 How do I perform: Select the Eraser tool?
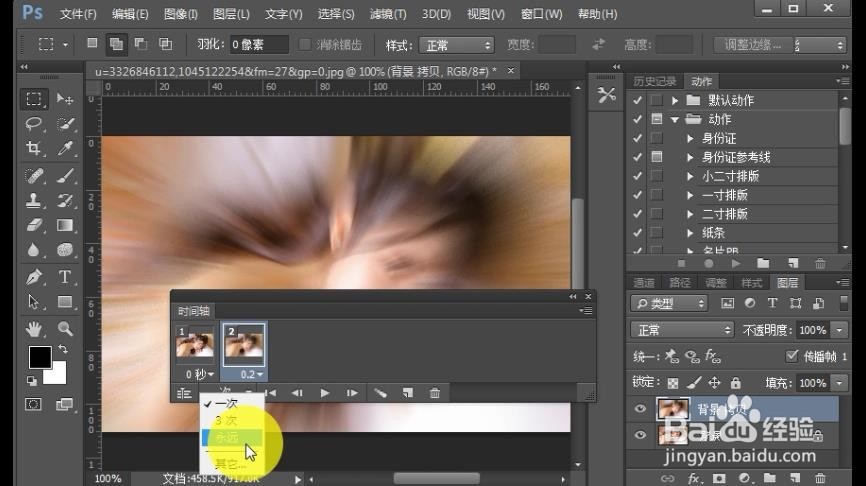coord(34,225)
